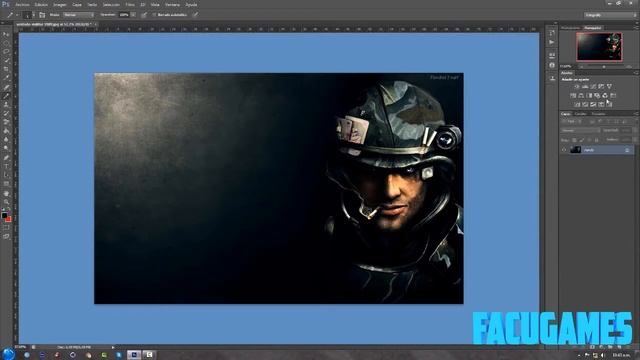Add a Curves adjustment layer

[x=593, y=87]
